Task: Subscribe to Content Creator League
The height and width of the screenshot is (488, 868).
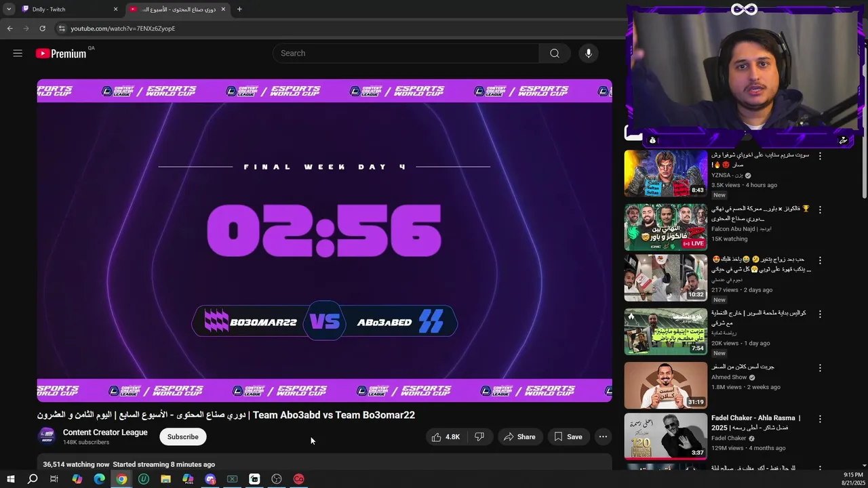Action: (183, 436)
